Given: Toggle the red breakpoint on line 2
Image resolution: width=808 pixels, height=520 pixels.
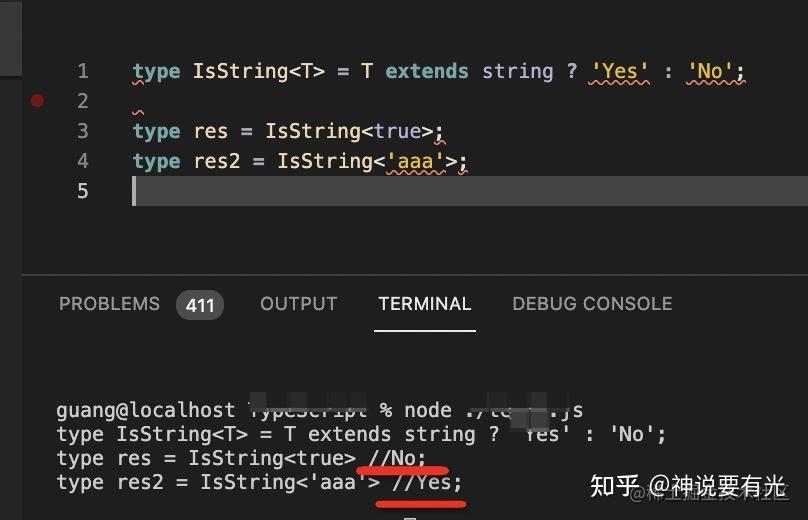Looking at the screenshot, I should point(37,100).
